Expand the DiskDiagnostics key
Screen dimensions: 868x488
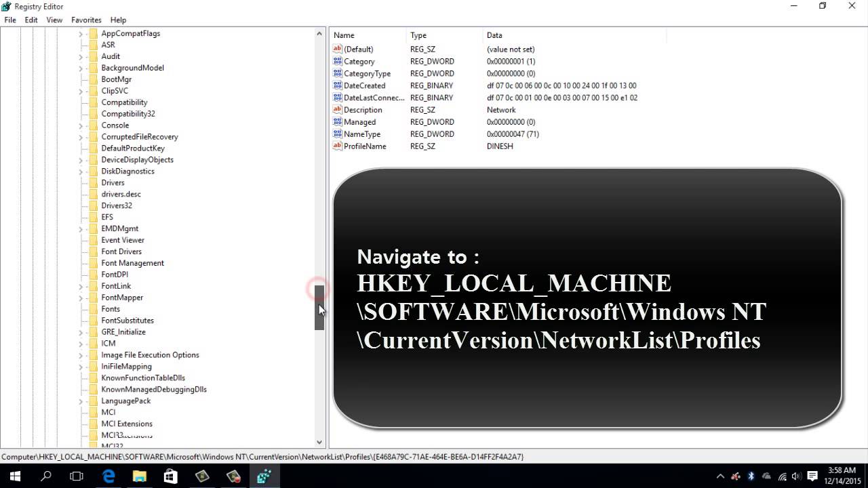point(81,172)
